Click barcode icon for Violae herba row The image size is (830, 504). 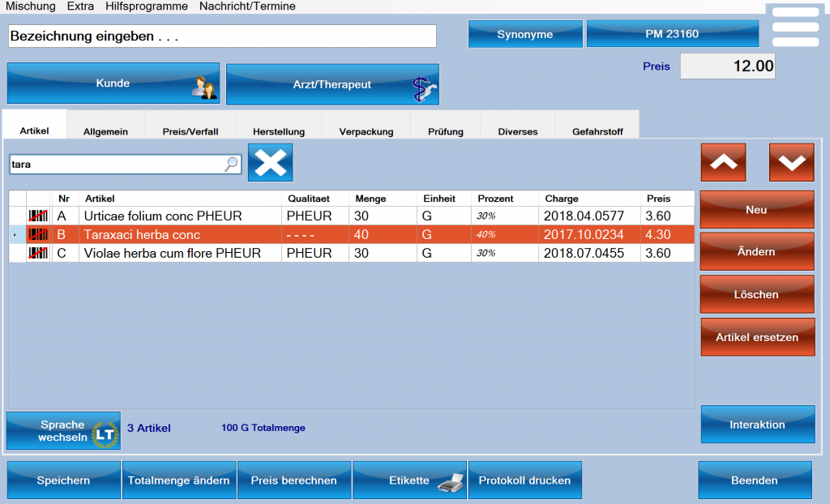point(37,253)
